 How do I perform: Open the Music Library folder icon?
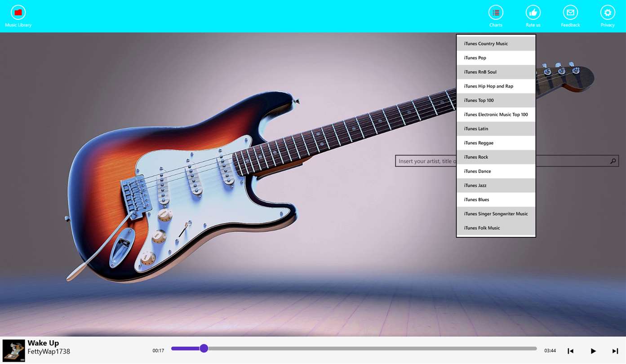click(x=18, y=13)
